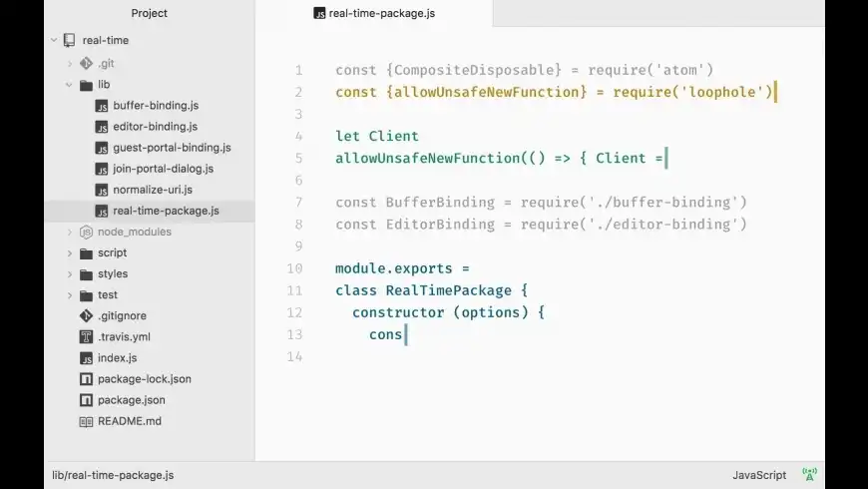Open package-lock.json from the tree
Screen dimensions: 868x489
[x=144, y=379]
